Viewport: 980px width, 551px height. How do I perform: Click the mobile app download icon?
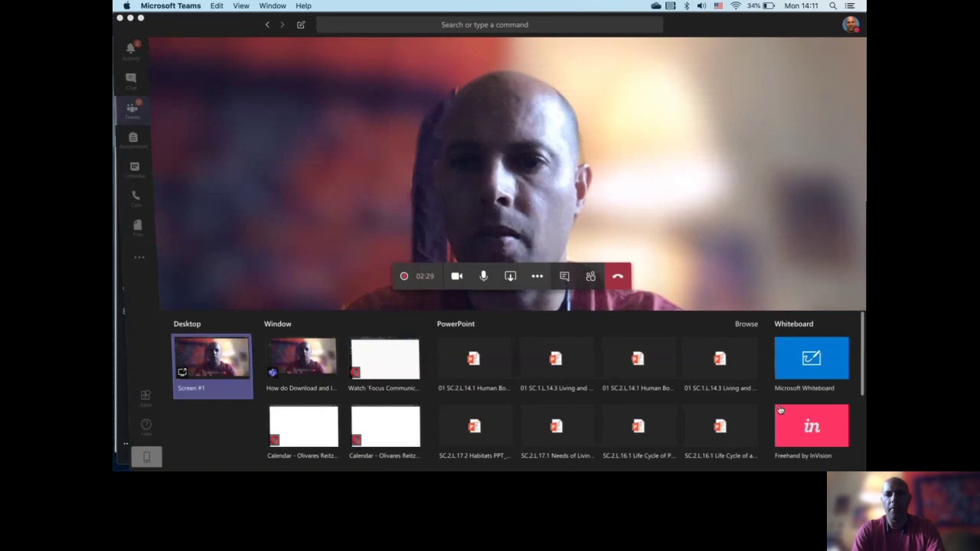(x=146, y=457)
